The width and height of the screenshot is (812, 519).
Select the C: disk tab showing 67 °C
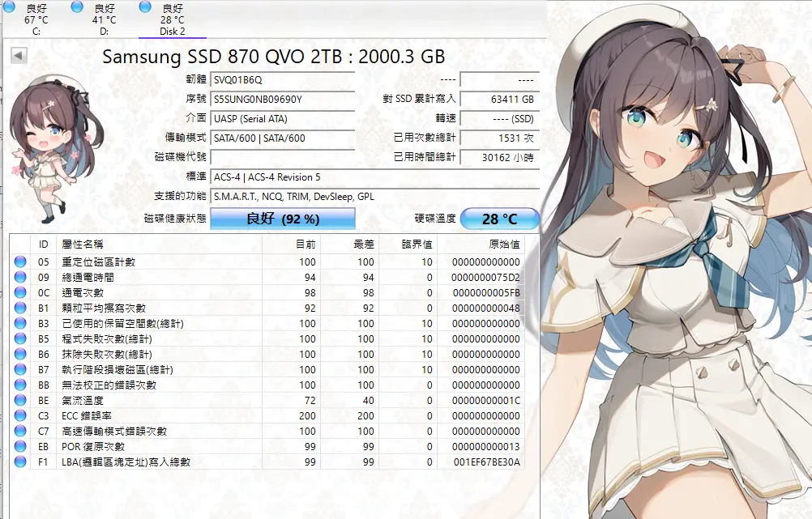tap(36, 19)
